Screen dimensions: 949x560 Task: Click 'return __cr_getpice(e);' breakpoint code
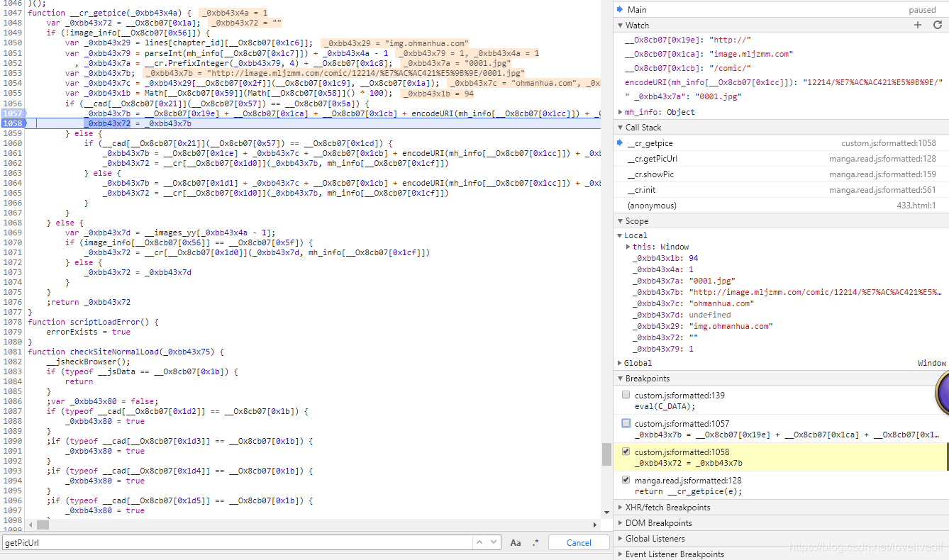coord(688,491)
